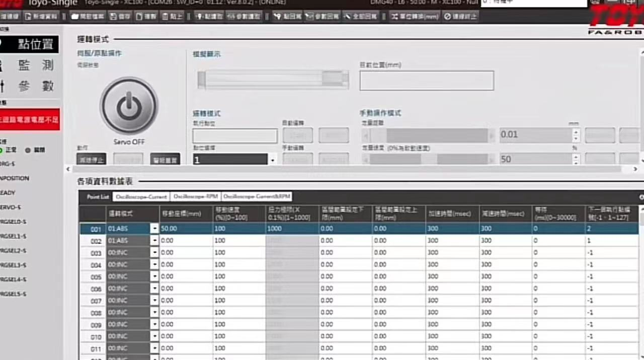Click the 複製 copy toolbar icon
Viewport: 644px width, 360px height.
pos(147,17)
